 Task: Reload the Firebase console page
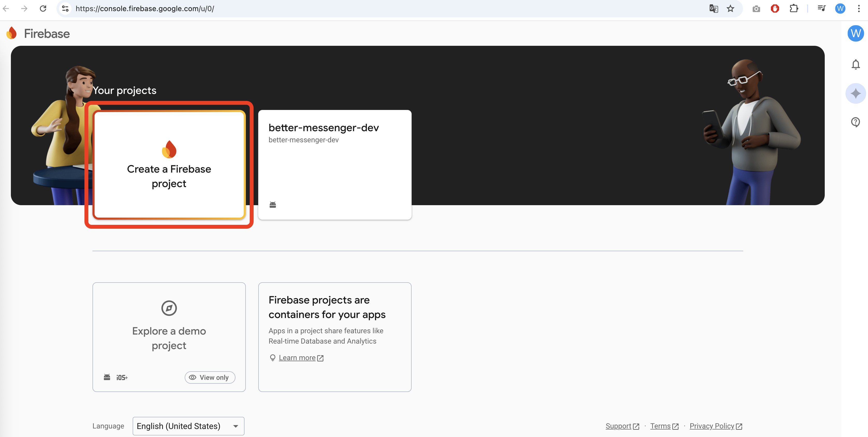[x=43, y=9]
